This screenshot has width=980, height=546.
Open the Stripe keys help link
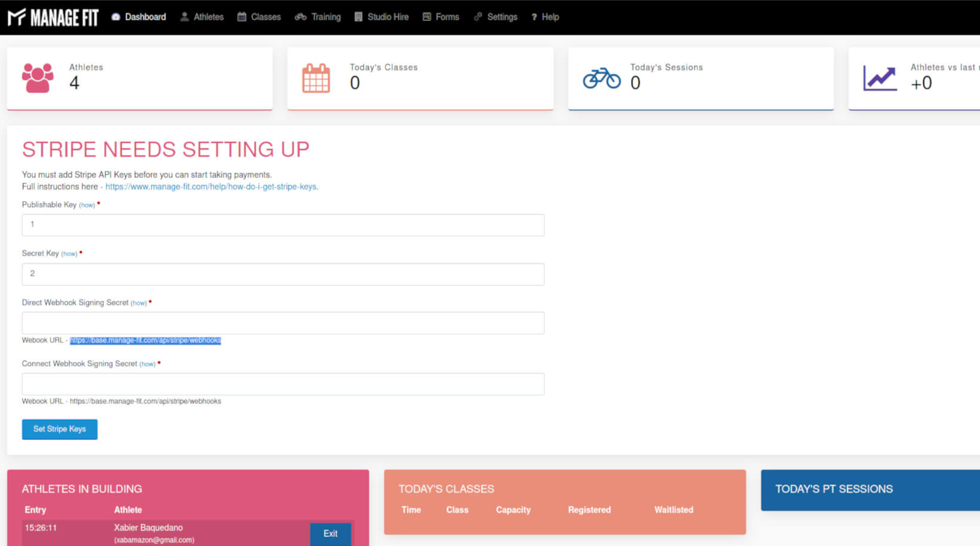coord(212,187)
